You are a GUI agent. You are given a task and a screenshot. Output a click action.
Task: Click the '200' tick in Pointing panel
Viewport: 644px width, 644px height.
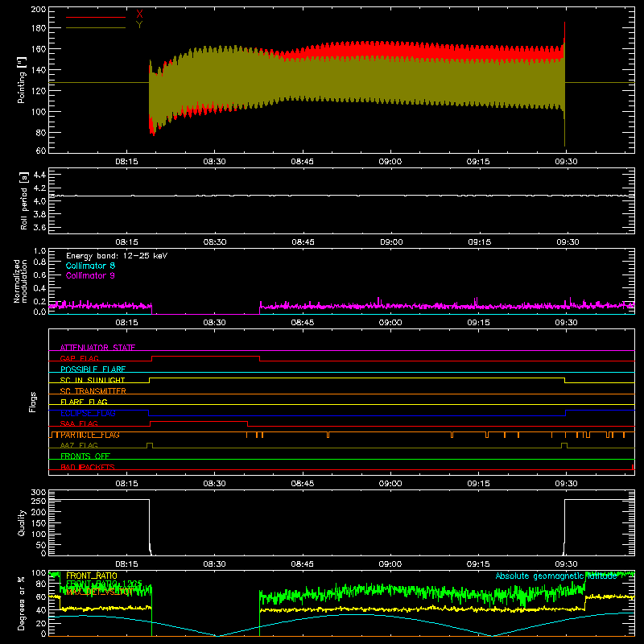pos(38,10)
